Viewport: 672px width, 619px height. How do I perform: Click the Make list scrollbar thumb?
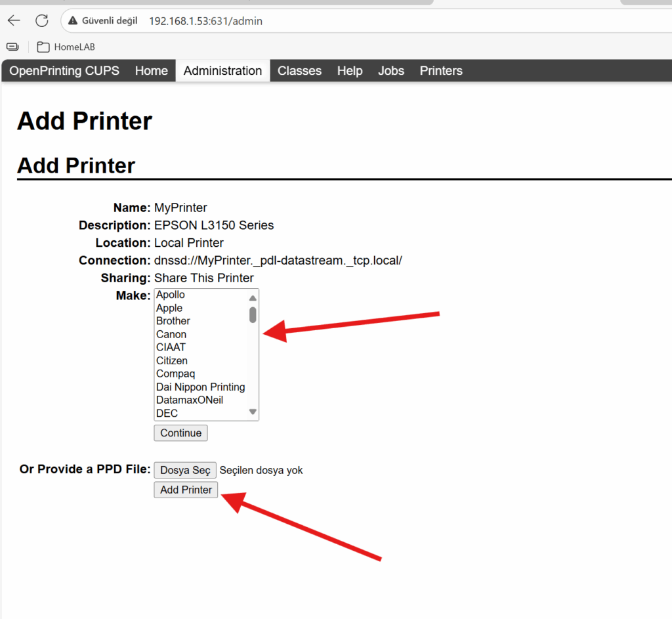click(253, 315)
